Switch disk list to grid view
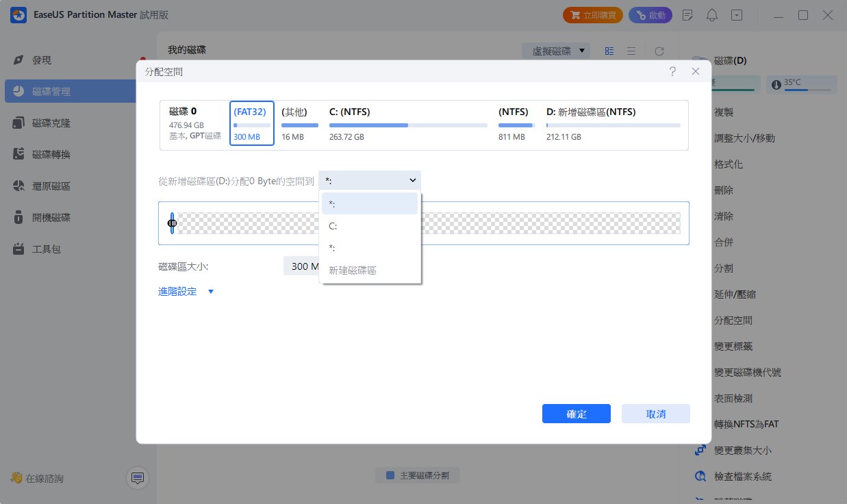The image size is (847, 504). pyautogui.click(x=609, y=51)
